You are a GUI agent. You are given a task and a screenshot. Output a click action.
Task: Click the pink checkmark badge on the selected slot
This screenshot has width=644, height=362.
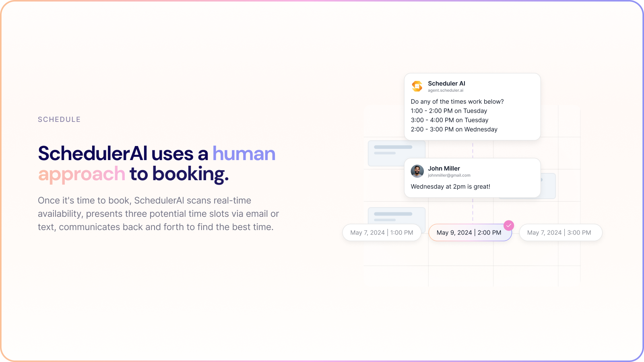click(x=509, y=225)
